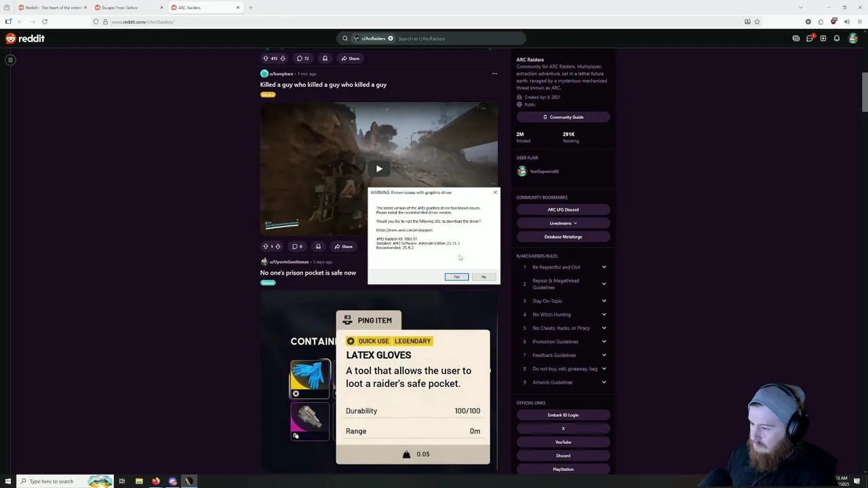The width and height of the screenshot is (868, 488).
Task: Open the official YouTube link
Action: [563, 442]
